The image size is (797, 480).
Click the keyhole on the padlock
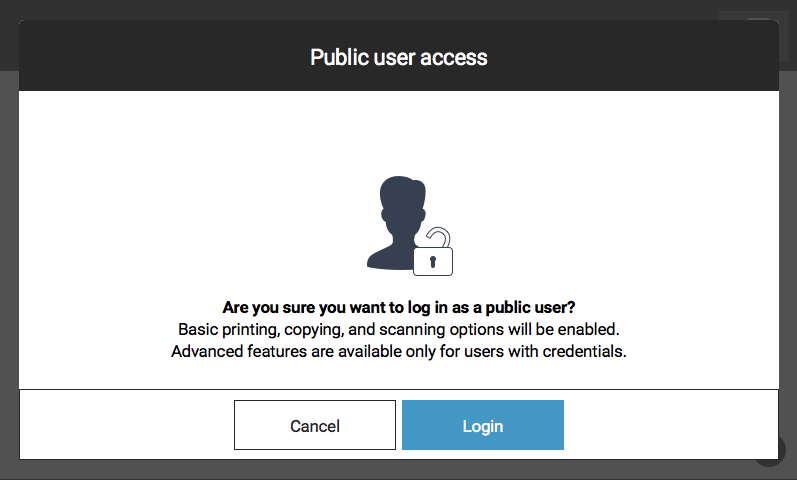coord(433,262)
